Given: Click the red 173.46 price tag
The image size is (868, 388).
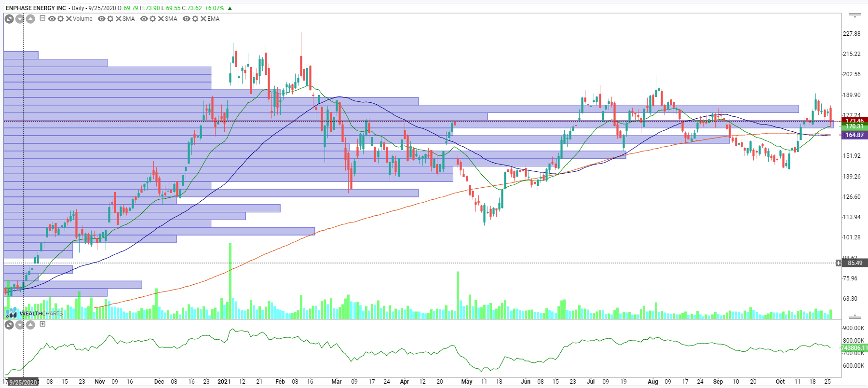Looking at the screenshot, I should click(854, 121).
